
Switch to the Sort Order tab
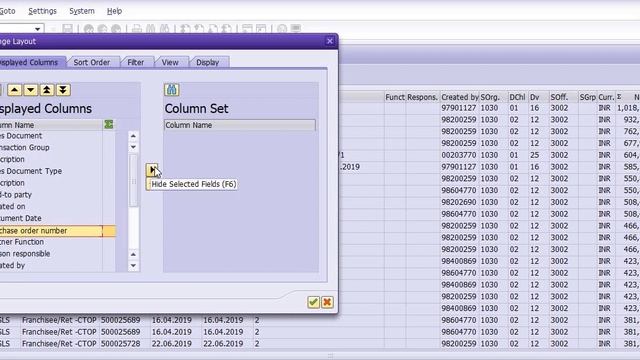coord(92,62)
